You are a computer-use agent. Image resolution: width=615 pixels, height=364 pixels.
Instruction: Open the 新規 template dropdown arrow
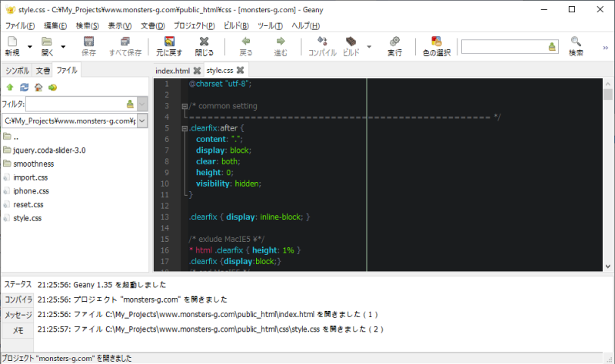pyautogui.click(x=30, y=47)
